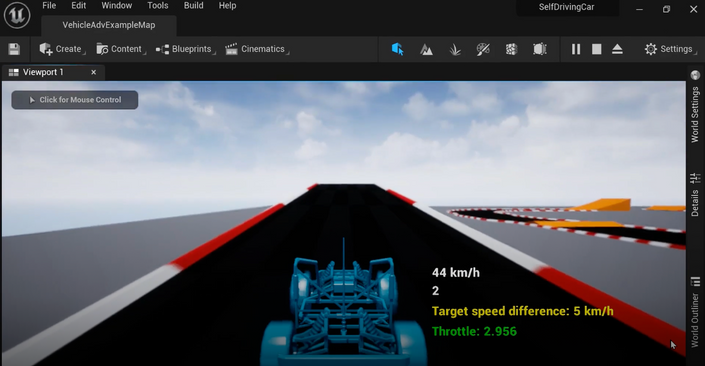The width and height of the screenshot is (705, 366).
Task: Activate the Select mode icon
Action: coord(397,49)
